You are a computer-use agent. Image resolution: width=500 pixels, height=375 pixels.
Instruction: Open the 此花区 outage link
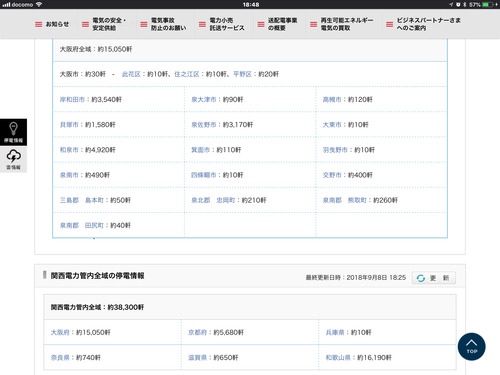[x=131, y=74]
